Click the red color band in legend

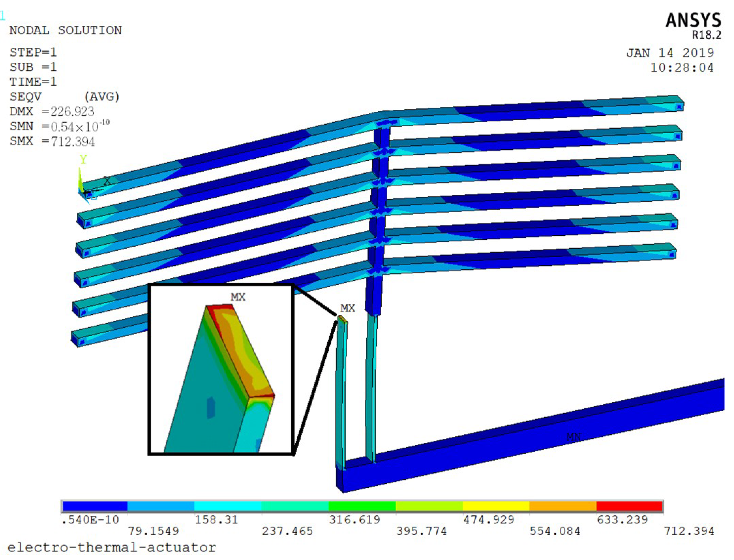(x=629, y=506)
